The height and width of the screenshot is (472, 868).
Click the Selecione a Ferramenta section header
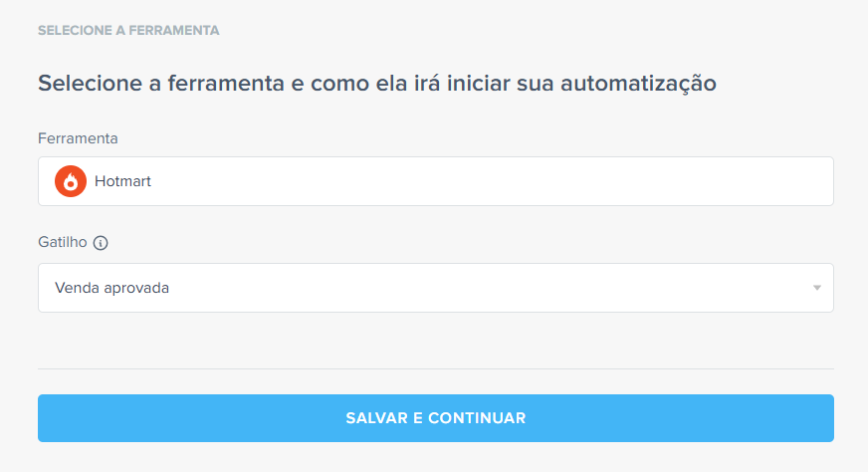(128, 31)
